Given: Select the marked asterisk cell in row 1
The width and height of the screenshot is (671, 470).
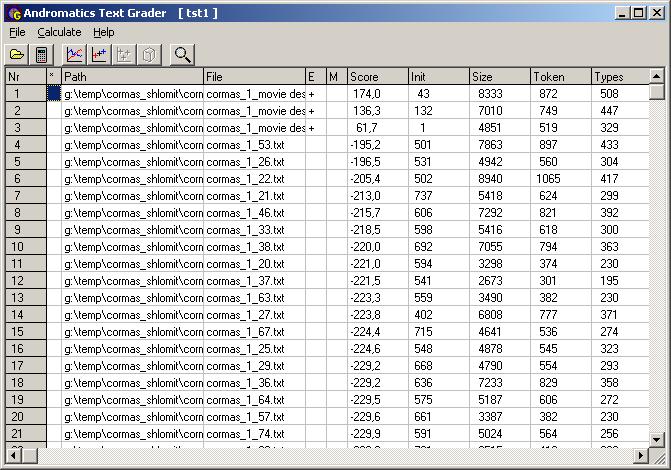Looking at the screenshot, I should coord(54,93).
